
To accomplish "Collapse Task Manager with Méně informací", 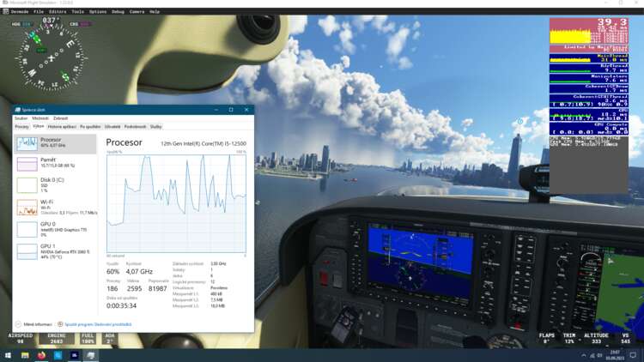I will click(33, 324).
